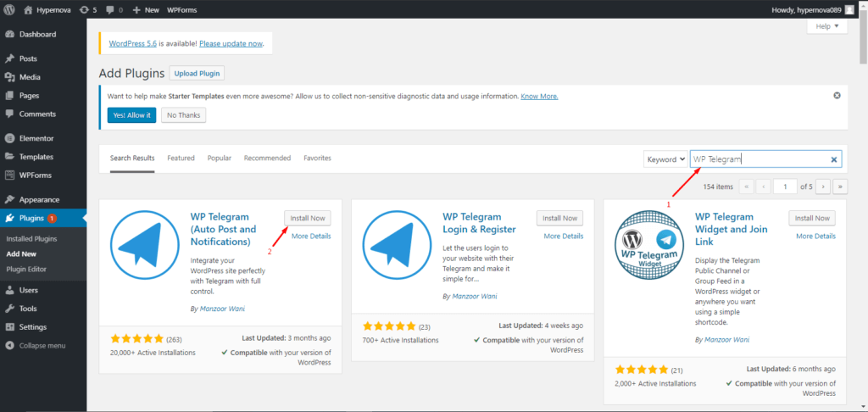This screenshot has width=868, height=412.
Task: Collapse the admin sidebar menu
Action: [x=42, y=345]
